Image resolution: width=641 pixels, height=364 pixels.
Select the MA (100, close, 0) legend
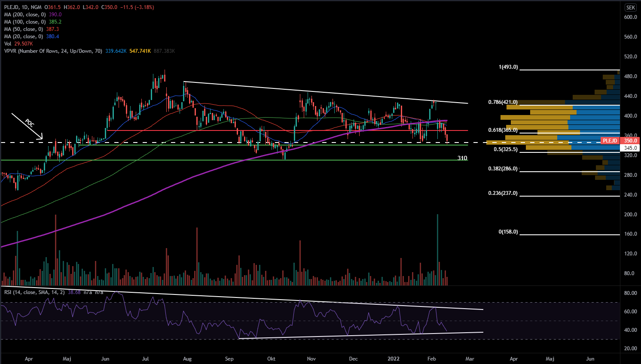tap(25, 22)
